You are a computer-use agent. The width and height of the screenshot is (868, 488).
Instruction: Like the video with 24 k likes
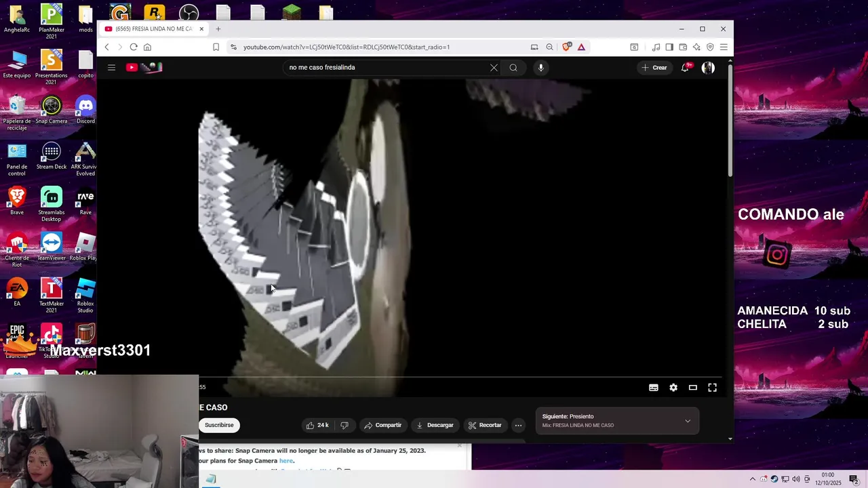pyautogui.click(x=317, y=425)
